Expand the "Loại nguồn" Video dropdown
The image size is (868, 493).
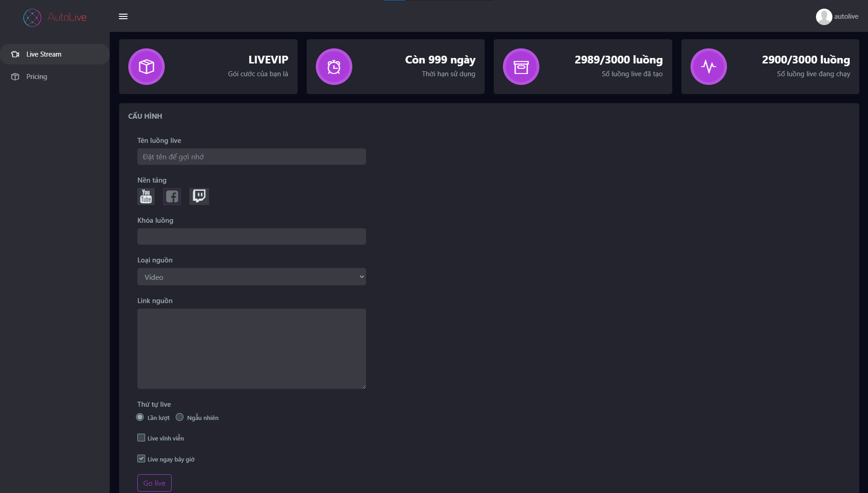(251, 277)
